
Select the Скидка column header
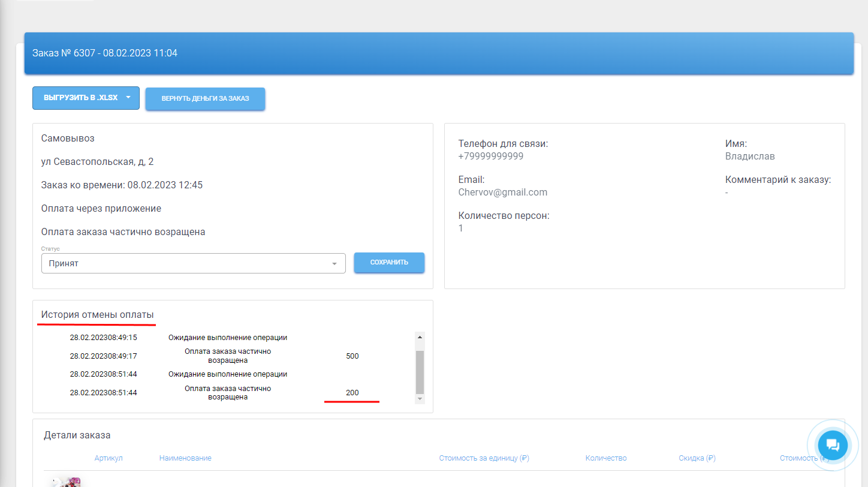pos(697,458)
